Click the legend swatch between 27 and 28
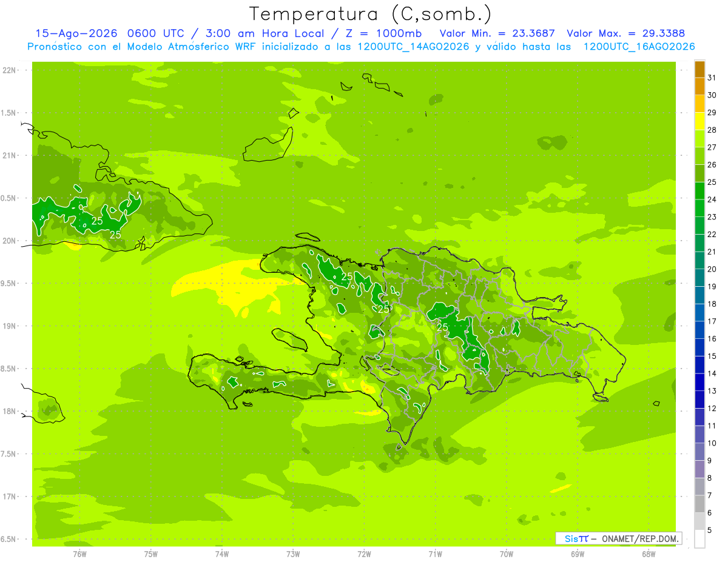 (x=699, y=139)
